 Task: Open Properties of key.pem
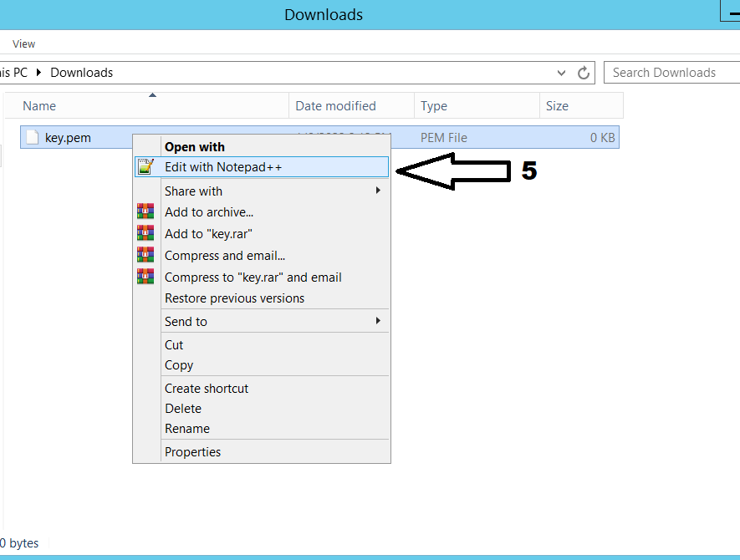click(192, 452)
